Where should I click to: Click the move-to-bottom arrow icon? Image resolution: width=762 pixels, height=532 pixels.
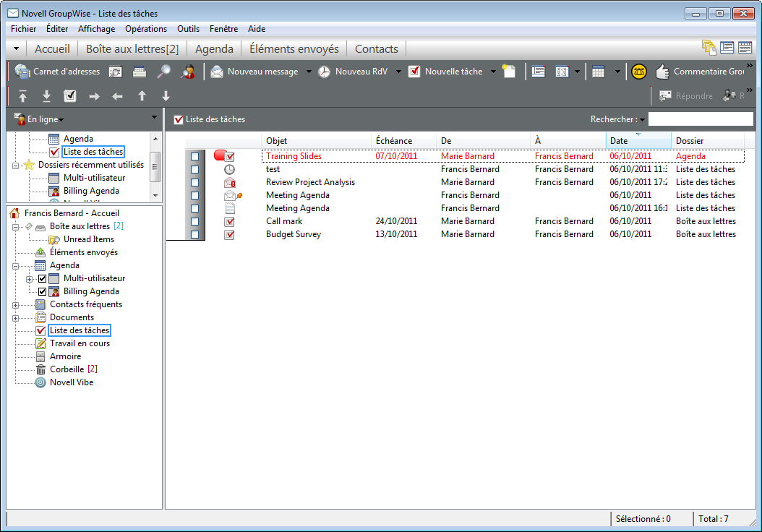[46, 96]
